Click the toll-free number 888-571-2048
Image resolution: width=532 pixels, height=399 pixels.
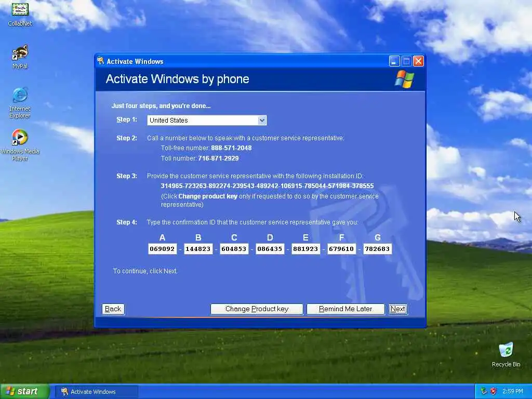(x=231, y=148)
